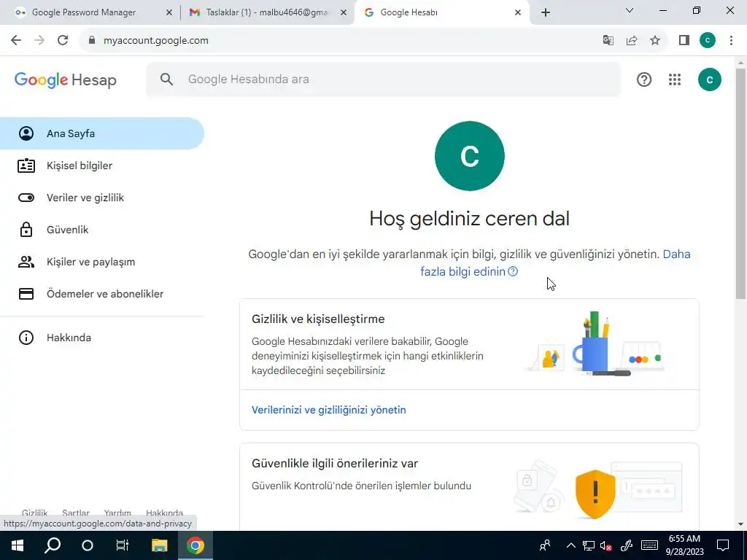Close the Google Hesabı tab
The image size is (747, 560).
coord(518,12)
